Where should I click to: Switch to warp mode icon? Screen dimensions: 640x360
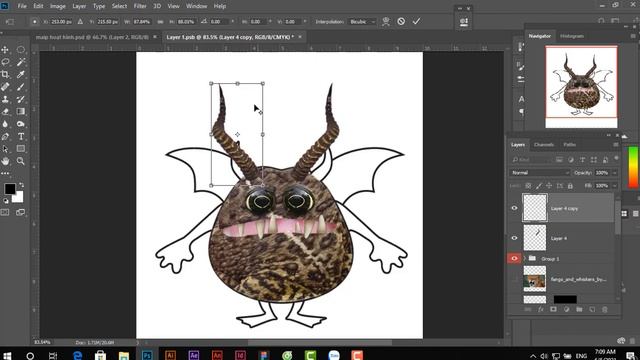tap(386, 21)
